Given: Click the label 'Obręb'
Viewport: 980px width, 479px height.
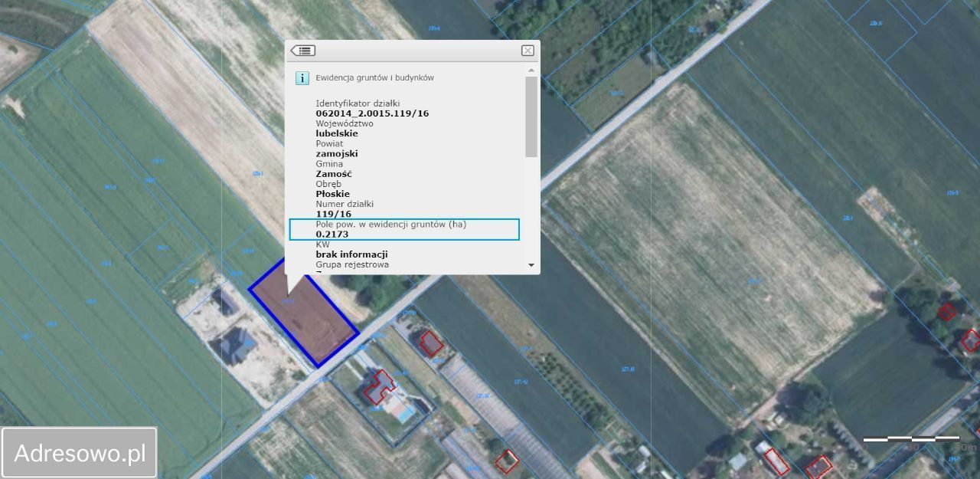Looking at the screenshot, I should pos(328,184).
